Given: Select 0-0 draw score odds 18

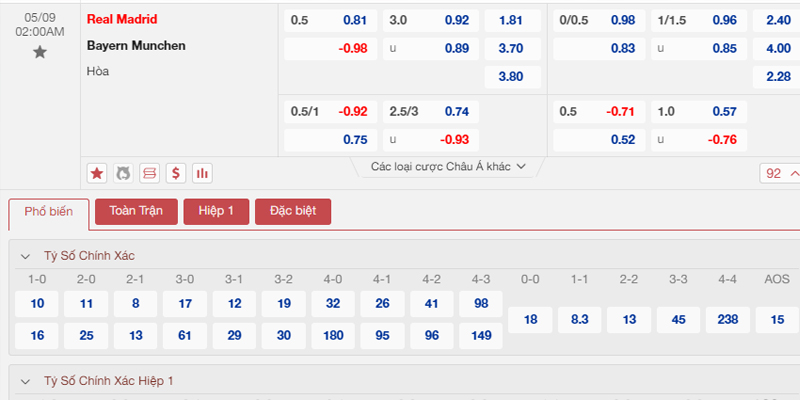Looking at the screenshot, I should point(530,320).
